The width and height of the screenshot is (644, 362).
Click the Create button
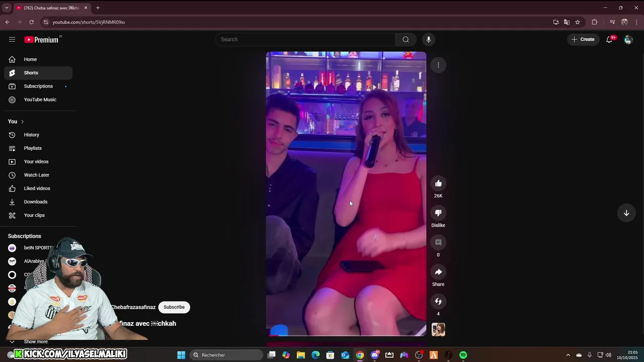[583, 39]
